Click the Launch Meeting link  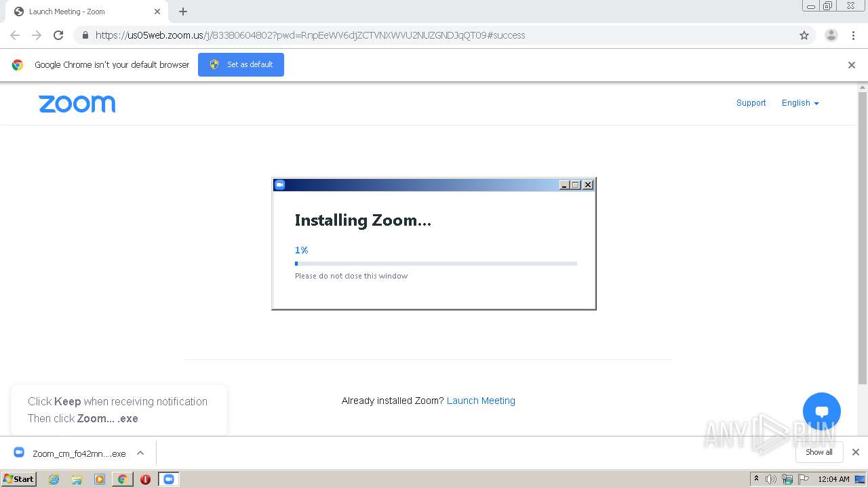click(x=481, y=401)
